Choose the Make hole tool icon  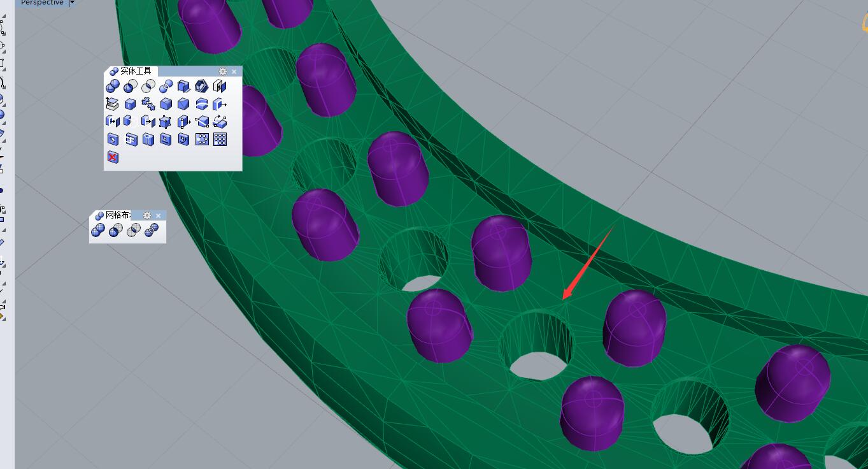coord(131,140)
